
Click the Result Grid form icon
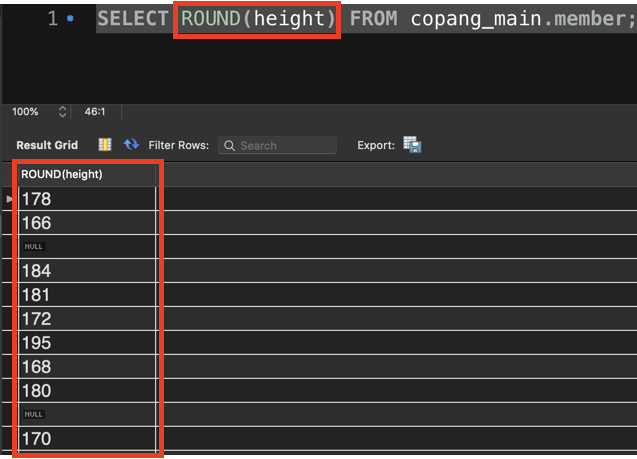105,145
